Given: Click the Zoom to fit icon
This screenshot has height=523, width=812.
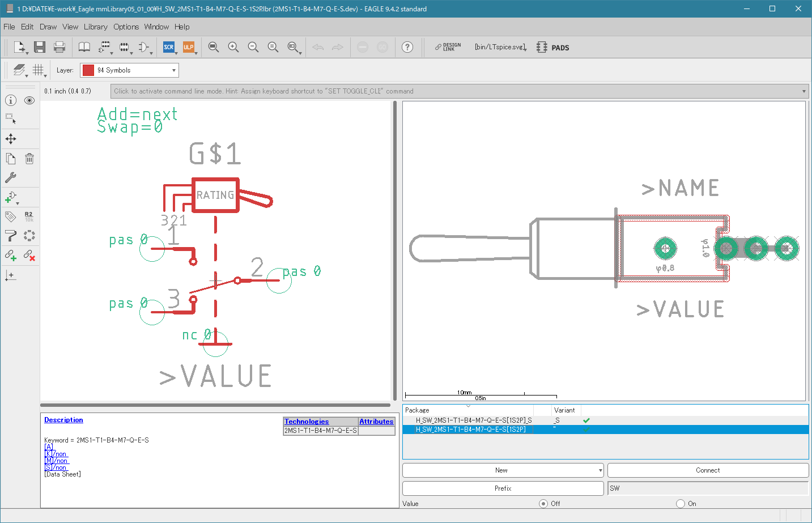Looking at the screenshot, I should click(214, 47).
